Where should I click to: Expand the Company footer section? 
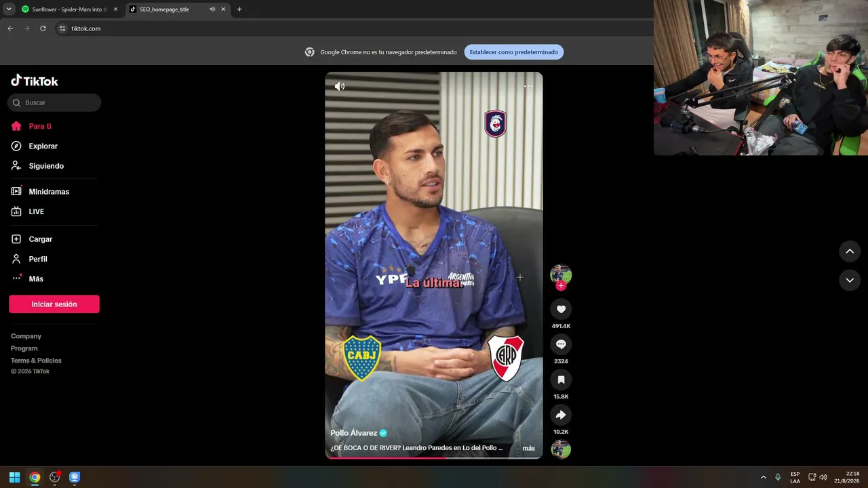pos(26,336)
